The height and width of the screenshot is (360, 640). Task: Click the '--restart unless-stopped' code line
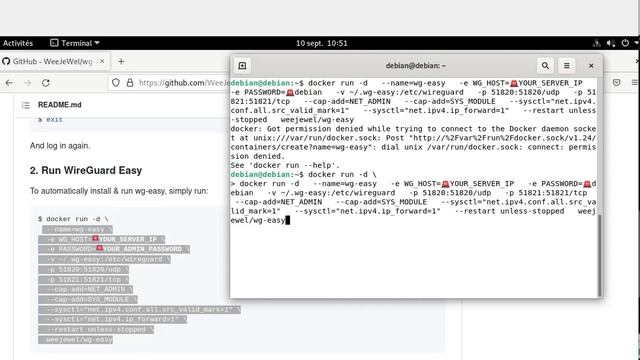96,329
